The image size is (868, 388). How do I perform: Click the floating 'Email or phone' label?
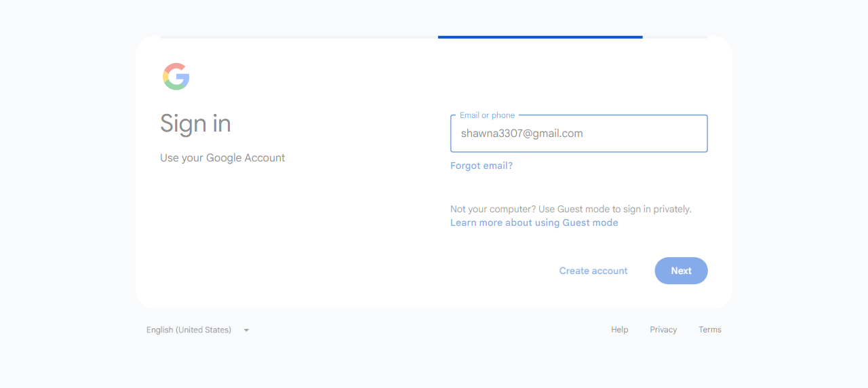pos(487,115)
